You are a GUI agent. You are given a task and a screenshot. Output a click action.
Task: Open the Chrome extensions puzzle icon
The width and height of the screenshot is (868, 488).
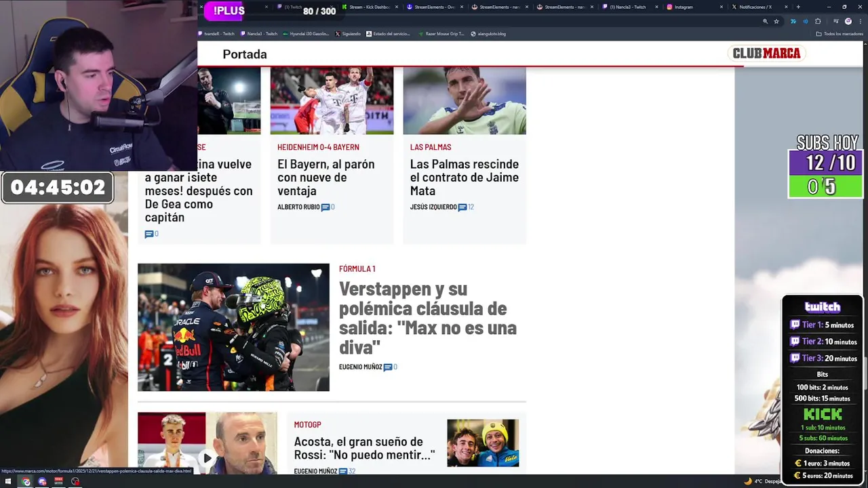click(x=818, y=21)
